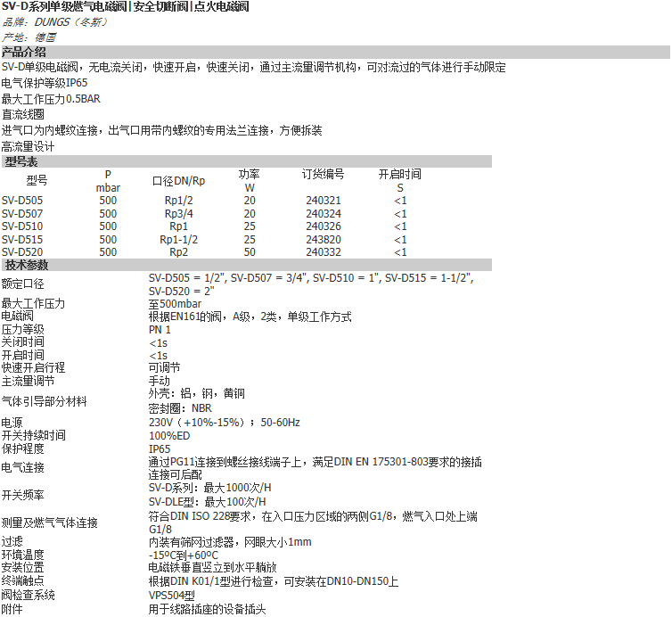
Task: Click the value '根据EN161的阀，A级，2类，单级工作方式'
Action: pos(250,317)
